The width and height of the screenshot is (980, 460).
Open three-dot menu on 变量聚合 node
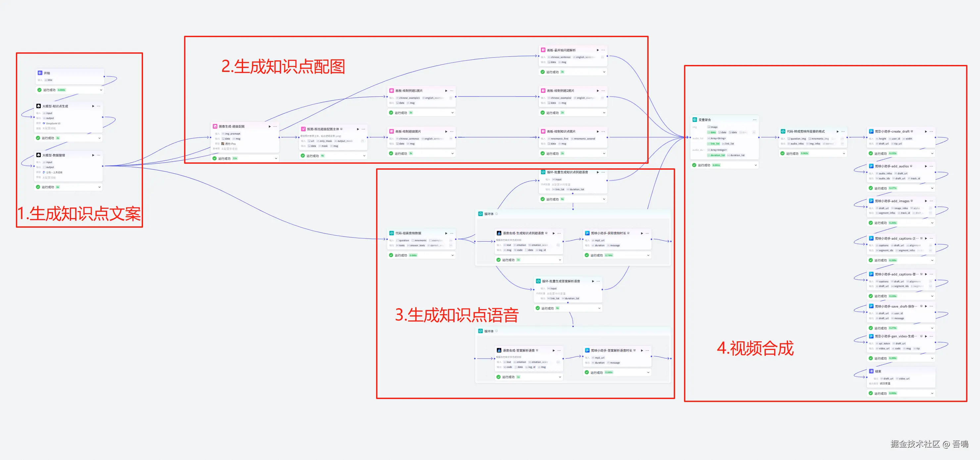click(x=755, y=120)
